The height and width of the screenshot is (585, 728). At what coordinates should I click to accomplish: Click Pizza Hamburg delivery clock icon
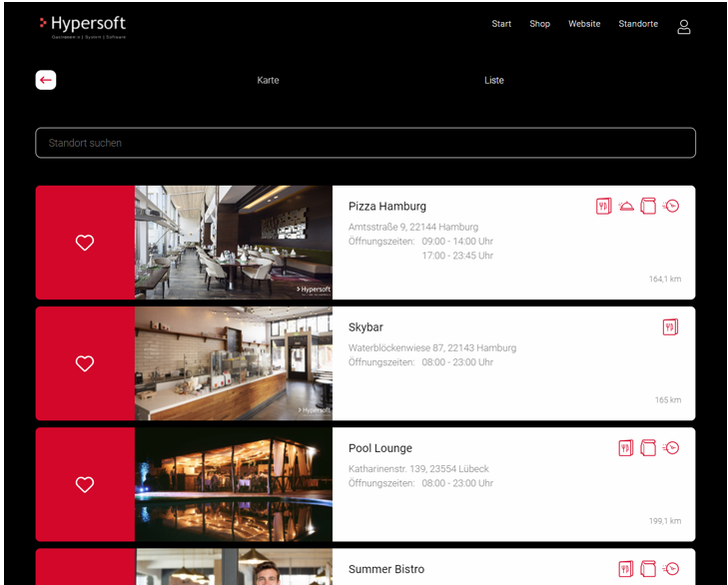click(670, 206)
